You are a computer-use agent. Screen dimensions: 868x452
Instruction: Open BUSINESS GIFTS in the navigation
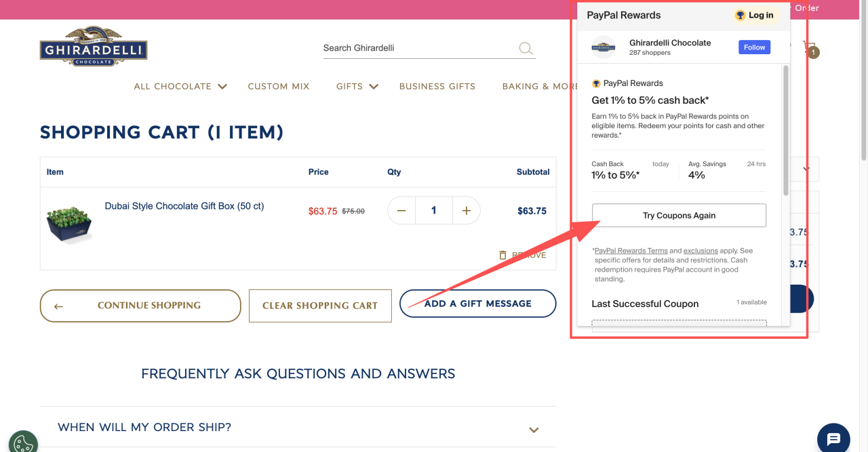(x=437, y=86)
